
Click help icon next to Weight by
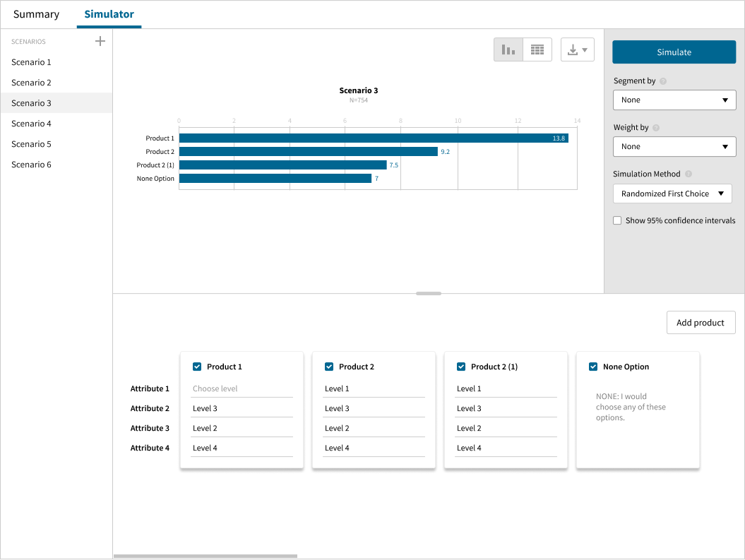[x=656, y=128]
